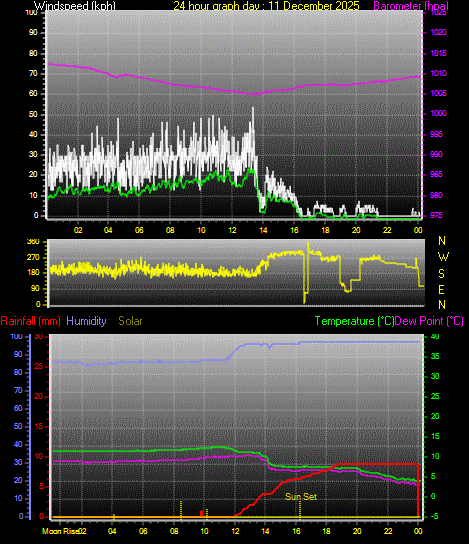This screenshot has height=544, width=469.
Task: Select the 22 hour label under bottom chart
Action: click(388, 531)
